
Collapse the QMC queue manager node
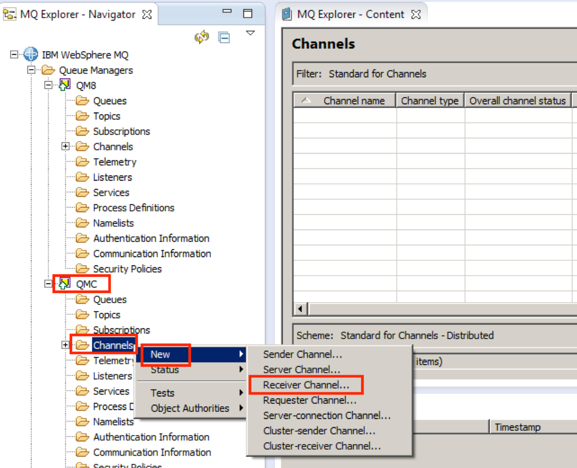click(48, 284)
